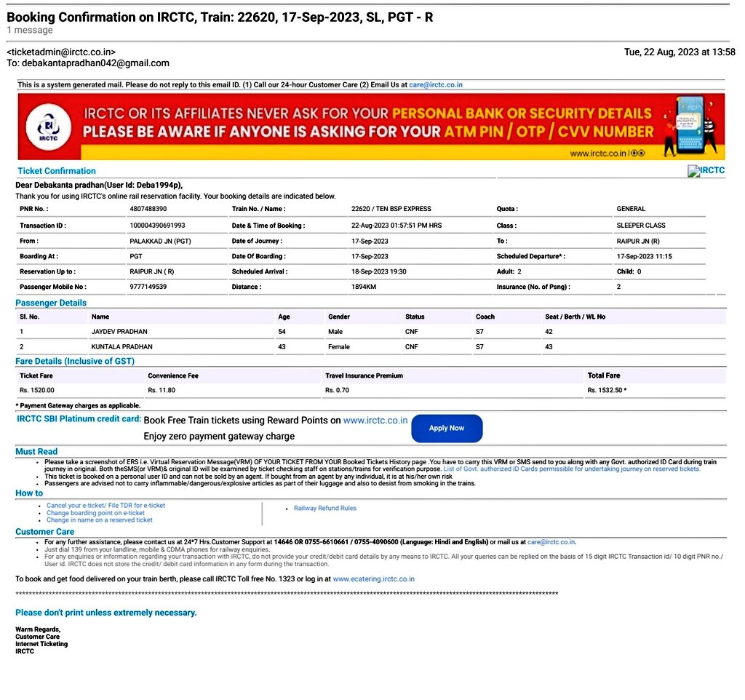
Task: Click the convenience fee Rs. 11.80
Action: coord(162,391)
